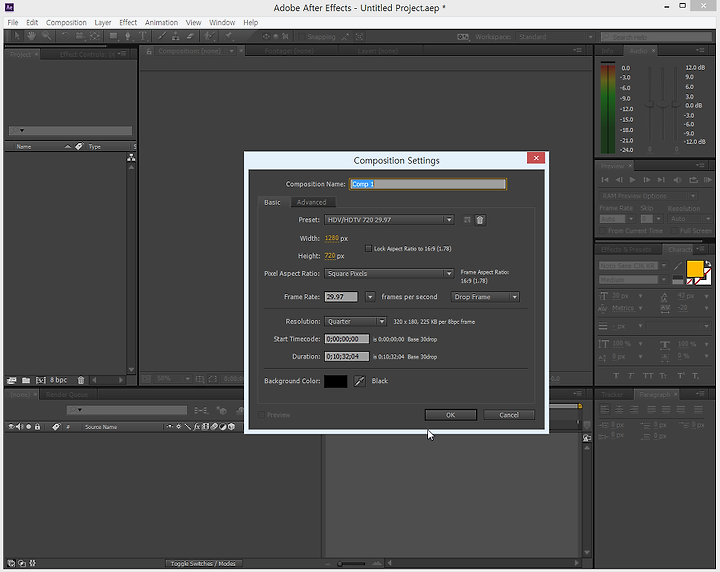This screenshot has height=572, width=720.
Task: Open the frame rate arrow dropdown
Action: click(370, 297)
